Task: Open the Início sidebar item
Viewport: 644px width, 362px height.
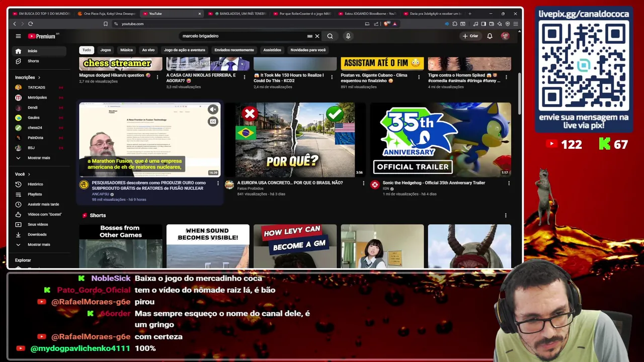Action: (39, 51)
